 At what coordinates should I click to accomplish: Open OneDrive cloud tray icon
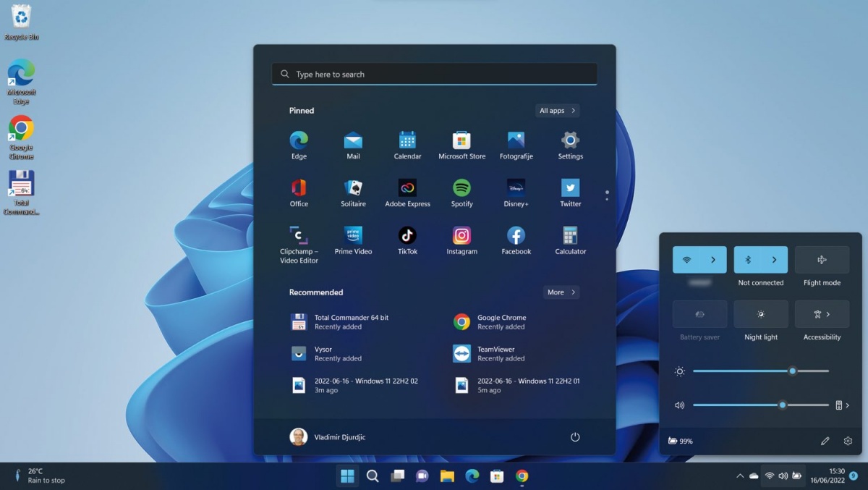click(754, 476)
